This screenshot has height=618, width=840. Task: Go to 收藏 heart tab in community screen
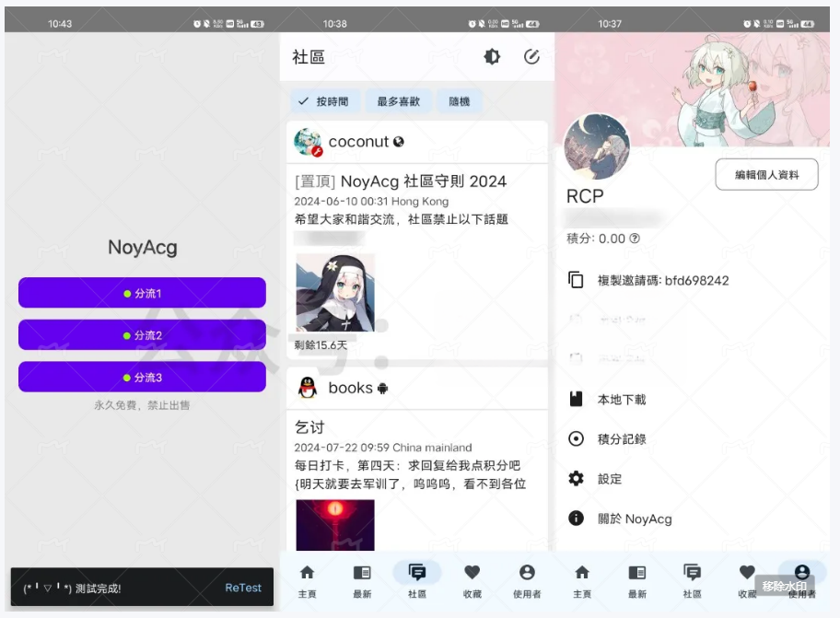coord(472,581)
